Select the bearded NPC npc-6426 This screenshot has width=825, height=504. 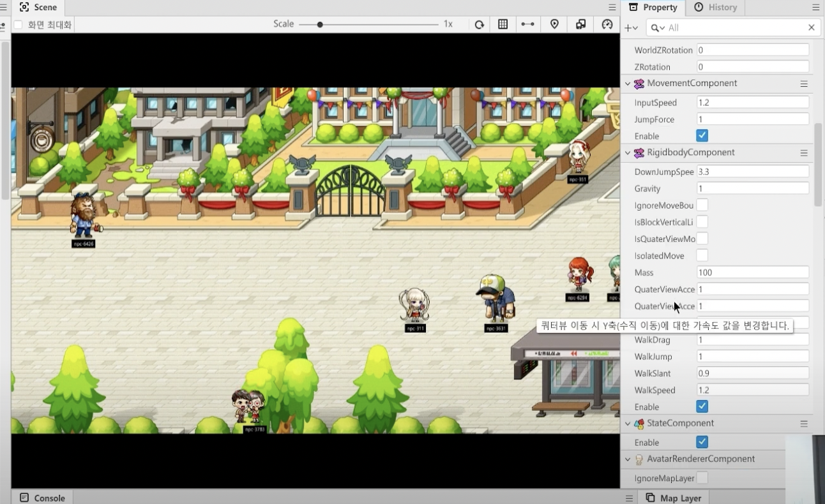tap(84, 215)
